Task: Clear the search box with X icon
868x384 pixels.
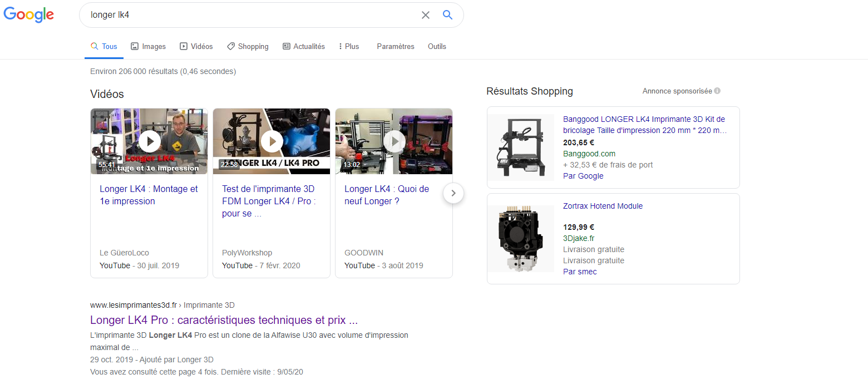Action: pos(426,15)
